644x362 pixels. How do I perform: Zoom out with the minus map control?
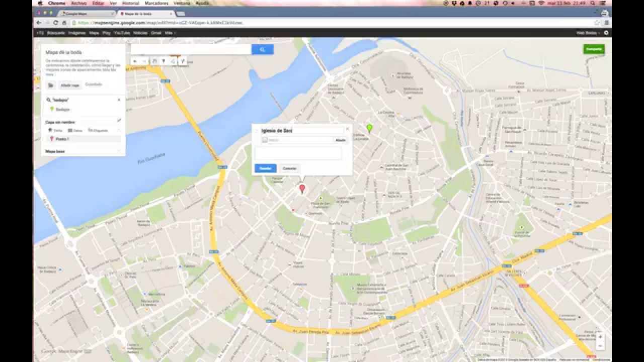tap(600, 345)
